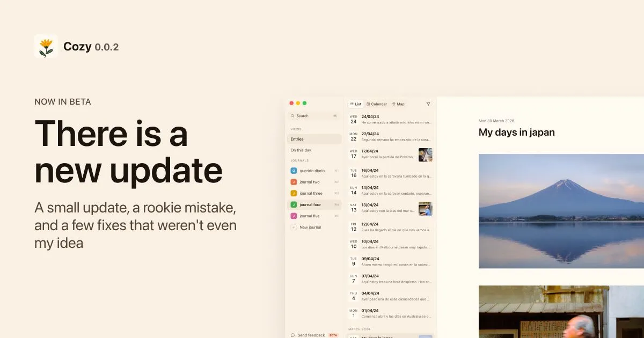The height and width of the screenshot is (338, 644).
Task: Click the There is a new update headline
Action: click(x=129, y=152)
